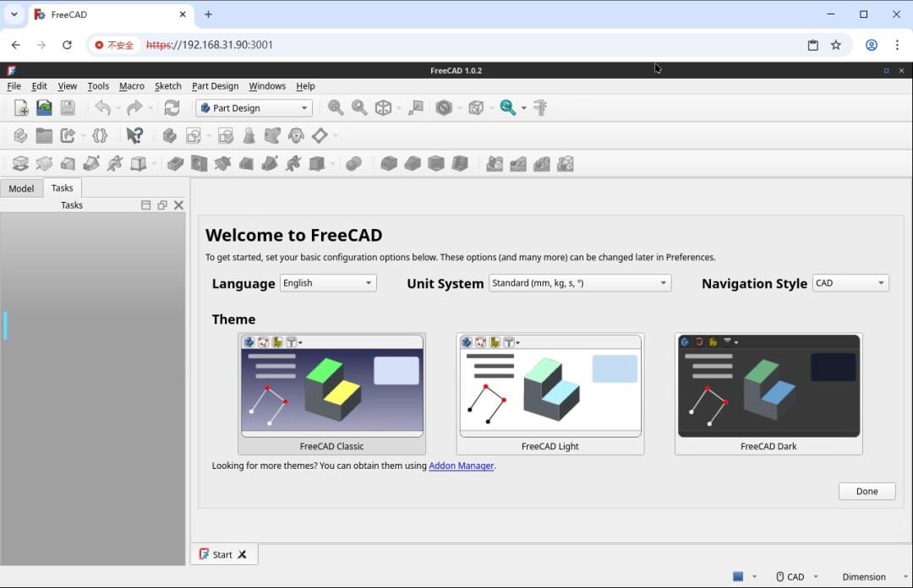Open a document using the folder icon

point(43,107)
